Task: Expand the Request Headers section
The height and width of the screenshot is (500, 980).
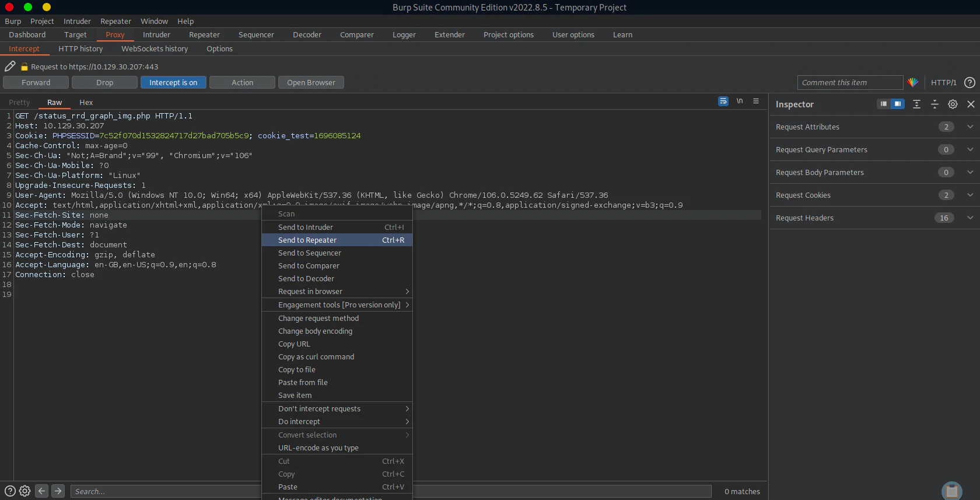Action: [x=970, y=218]
